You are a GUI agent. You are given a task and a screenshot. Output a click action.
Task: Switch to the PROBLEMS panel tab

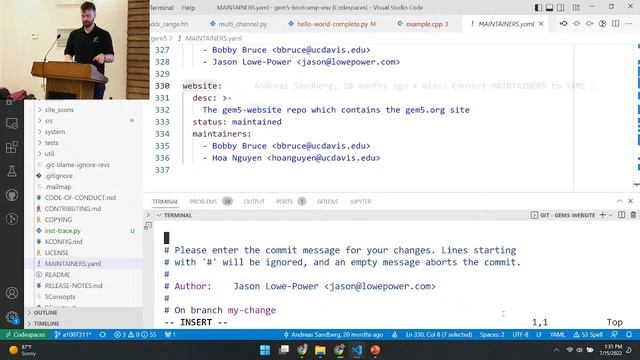tap(211, 201)
